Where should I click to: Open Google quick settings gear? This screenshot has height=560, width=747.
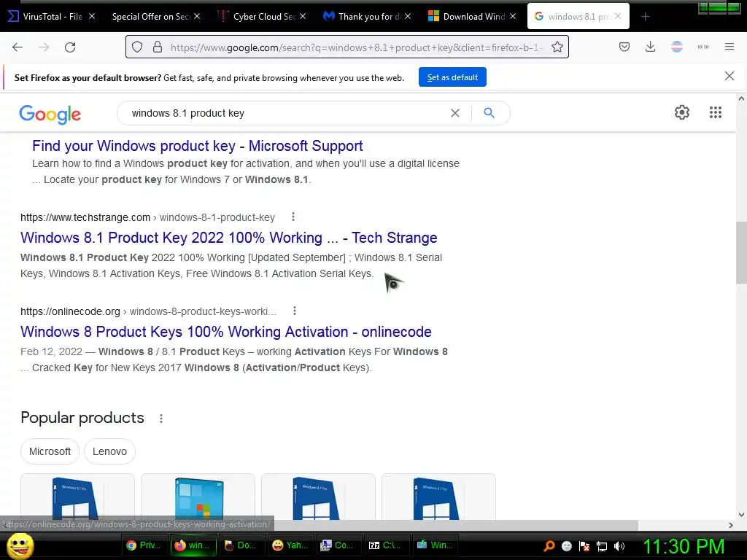point(682,112)
